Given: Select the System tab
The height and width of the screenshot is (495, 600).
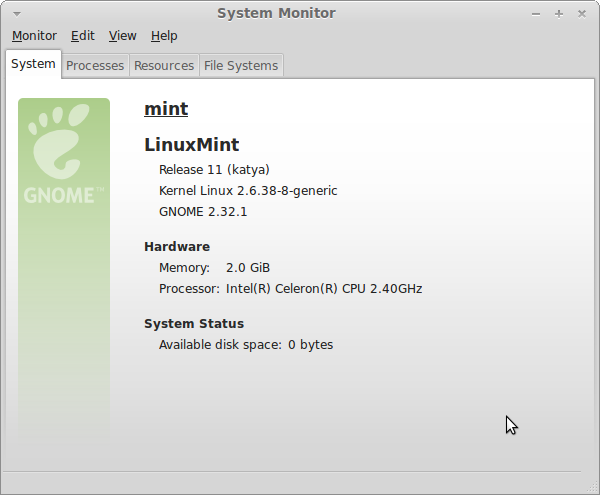Looking at the screenshot, I should tap(33, 64).
